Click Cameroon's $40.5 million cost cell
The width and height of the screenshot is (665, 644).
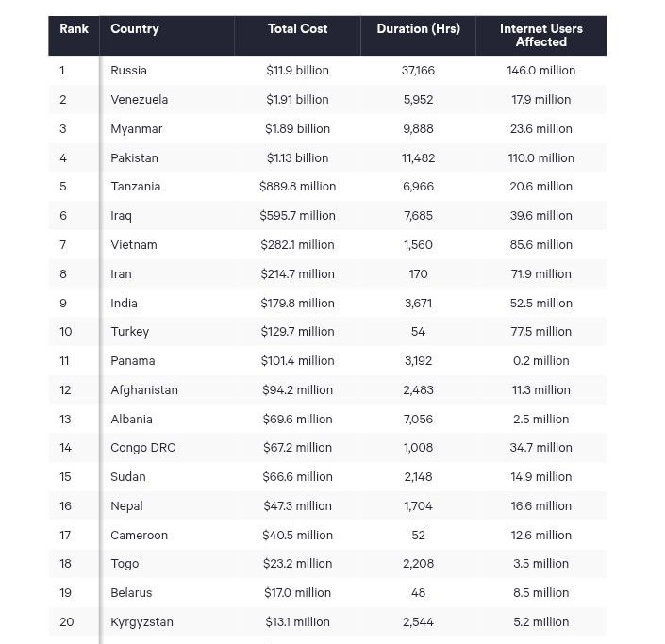click(x=297, y=536)
